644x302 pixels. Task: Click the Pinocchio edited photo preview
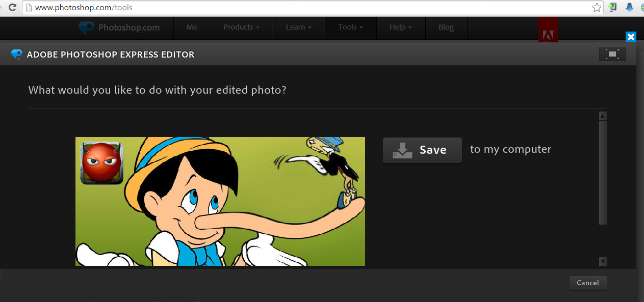[220, 201]
